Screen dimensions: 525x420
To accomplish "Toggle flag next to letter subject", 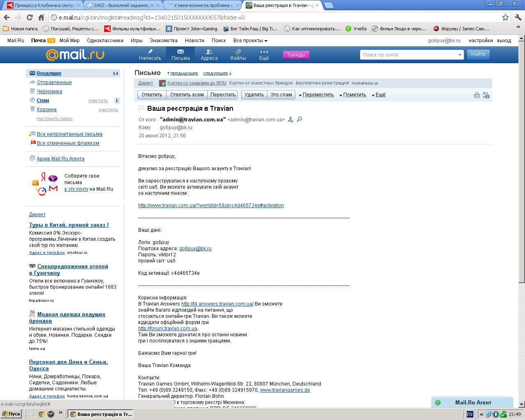I will pyautogui.click(x=141, y=108).
